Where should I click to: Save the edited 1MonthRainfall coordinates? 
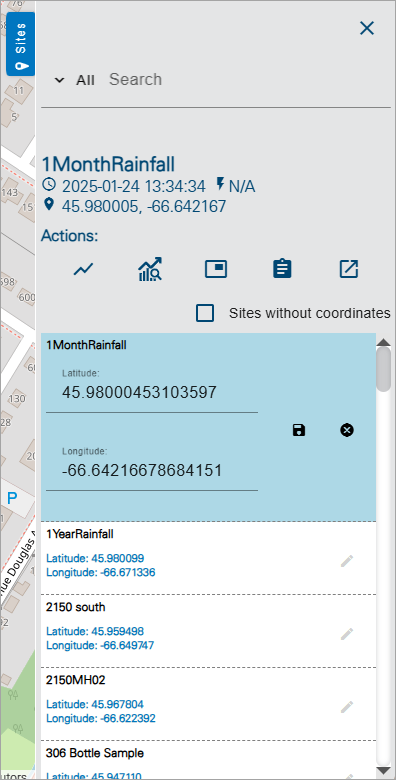click(298, 430)
